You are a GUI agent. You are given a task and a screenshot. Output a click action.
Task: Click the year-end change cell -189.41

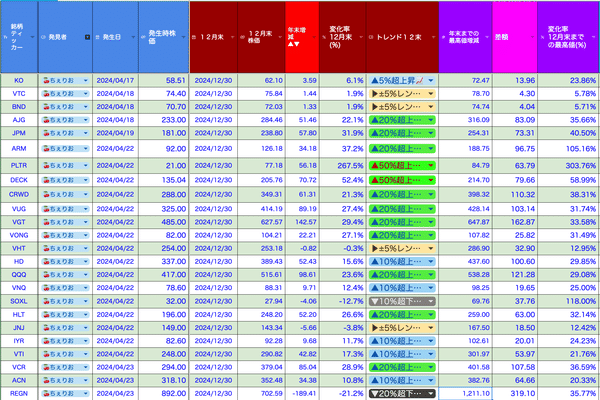(302, 393)
